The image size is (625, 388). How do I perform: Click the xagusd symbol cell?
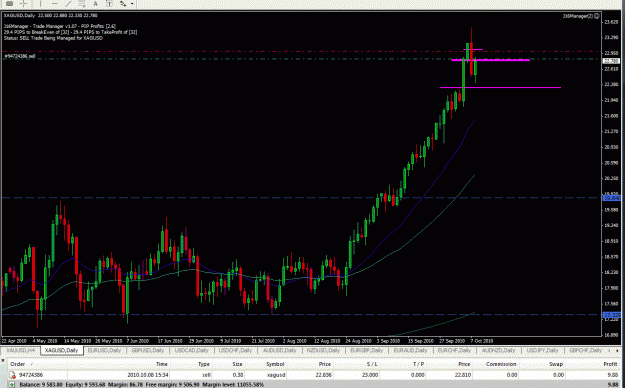click(275, 375)
